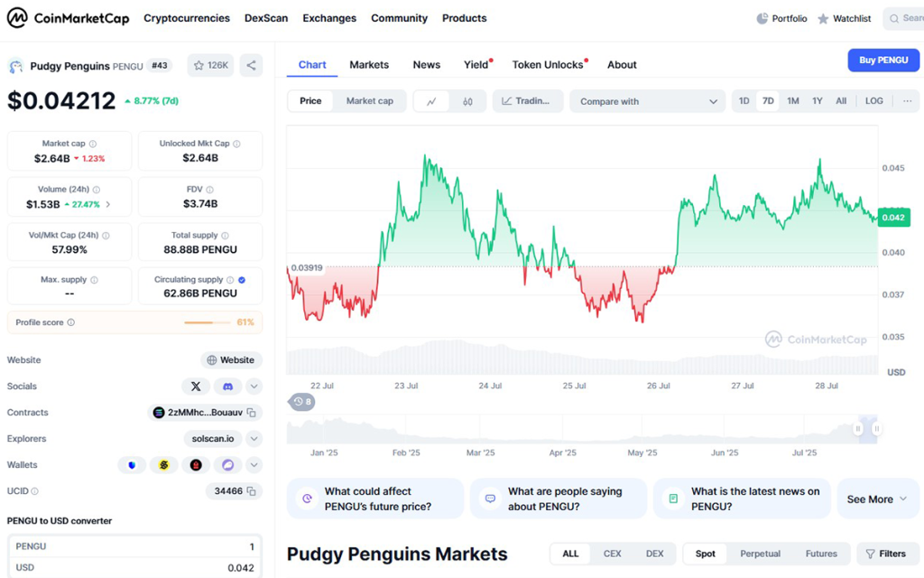Expand the Socials chevron

point(254,387)
